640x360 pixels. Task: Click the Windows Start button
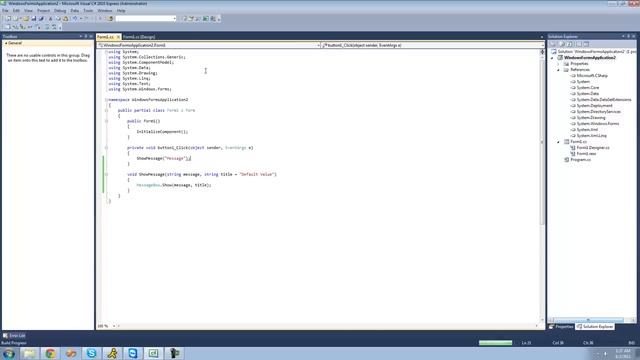(9, 353)
